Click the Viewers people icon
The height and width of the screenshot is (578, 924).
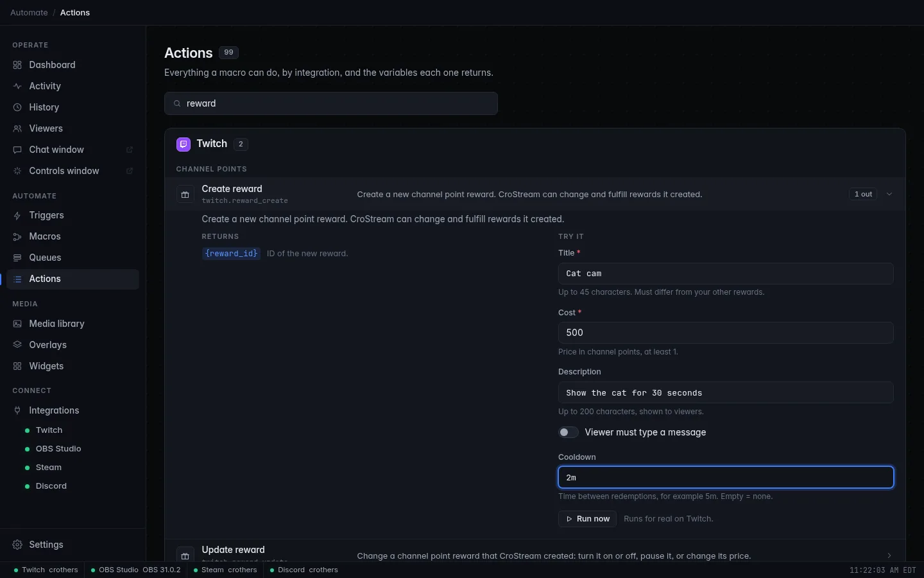coord(17,128)
